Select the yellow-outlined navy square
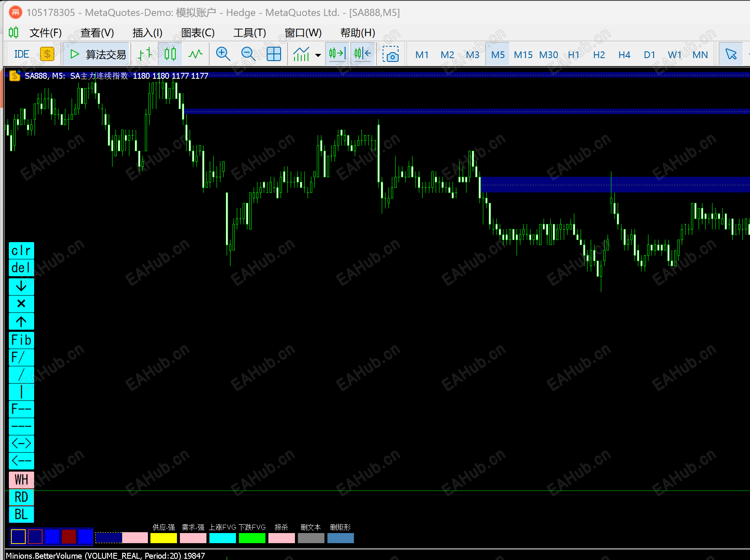Screen dimensions: 750x560 click(x=18, y=536)
